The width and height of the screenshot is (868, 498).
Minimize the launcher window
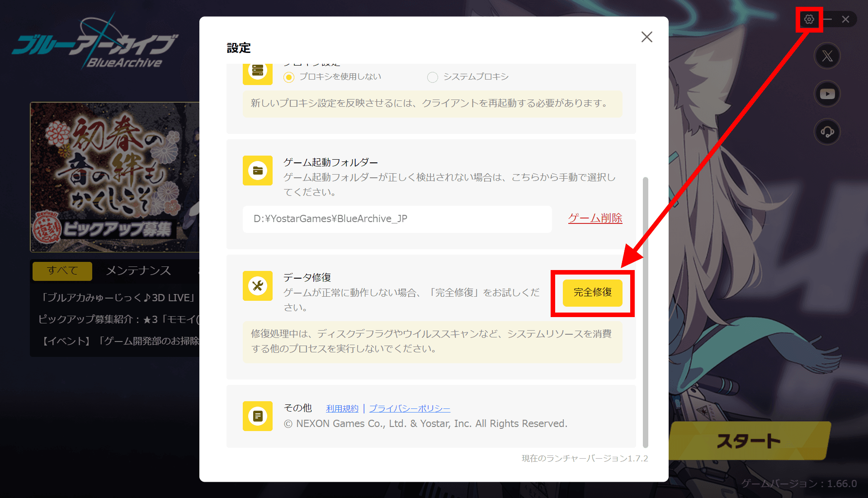tap(828, 19)
